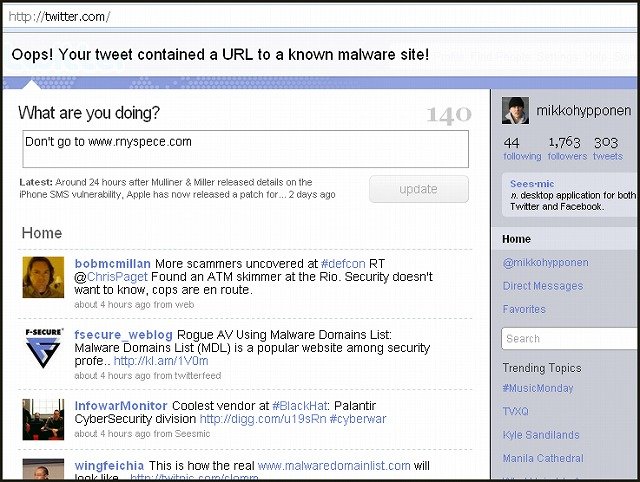View the 303 tweets count

(x=608, y=149)
